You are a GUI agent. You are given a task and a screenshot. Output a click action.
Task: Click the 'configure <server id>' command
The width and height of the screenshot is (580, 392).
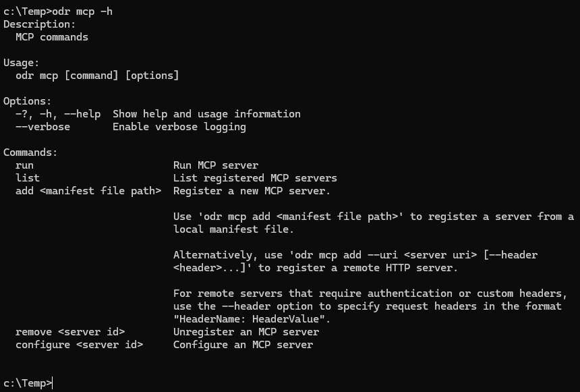80,345
